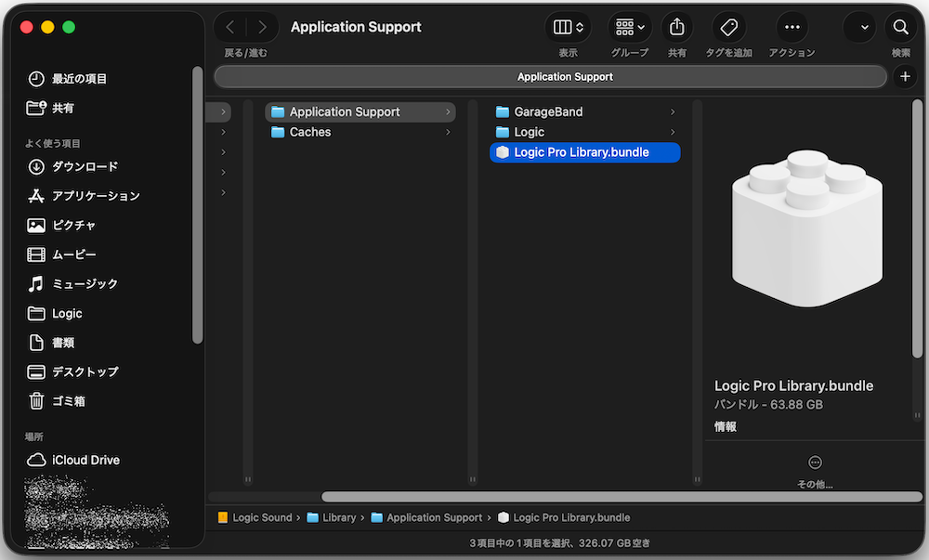Click the 情報 link in the preview pane
The width and height of the screenshot is (929, 560).
click(x=725, y=426)
